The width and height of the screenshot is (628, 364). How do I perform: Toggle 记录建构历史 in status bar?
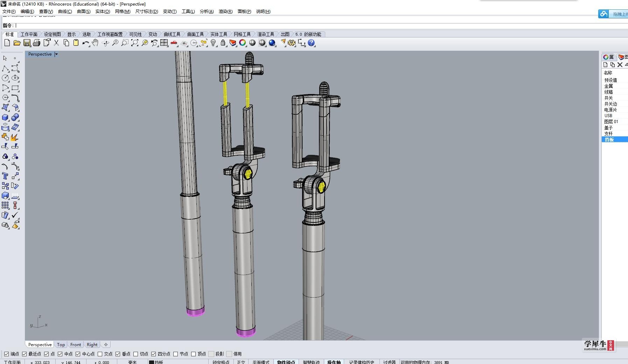coord(362,362)
